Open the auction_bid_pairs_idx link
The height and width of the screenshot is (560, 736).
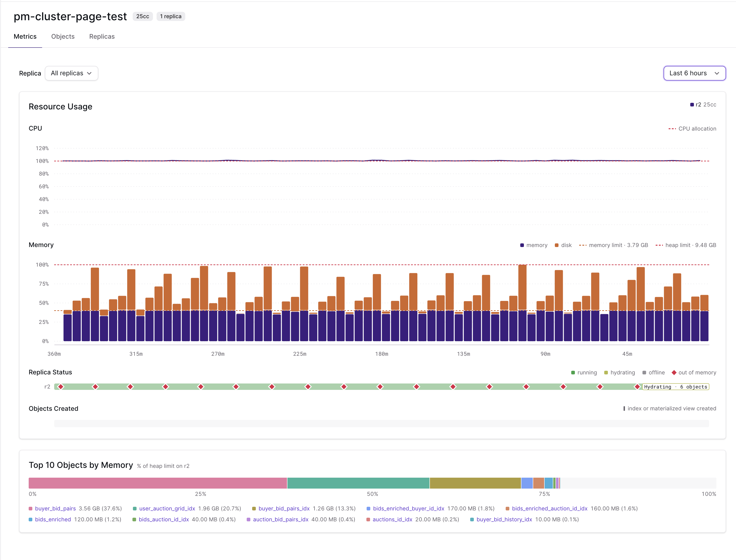[280, 519]
